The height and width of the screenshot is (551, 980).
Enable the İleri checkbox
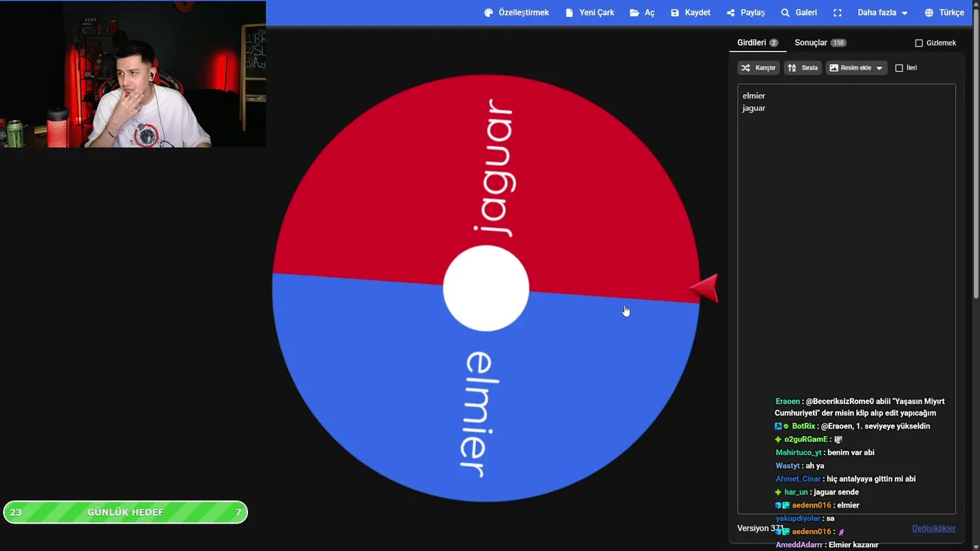(x=899, y=68)
